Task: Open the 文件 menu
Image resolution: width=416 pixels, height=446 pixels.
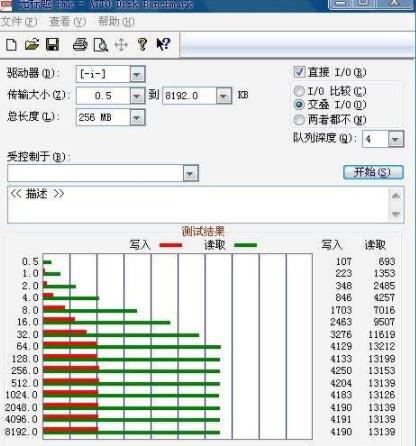Action: [19, 22]
